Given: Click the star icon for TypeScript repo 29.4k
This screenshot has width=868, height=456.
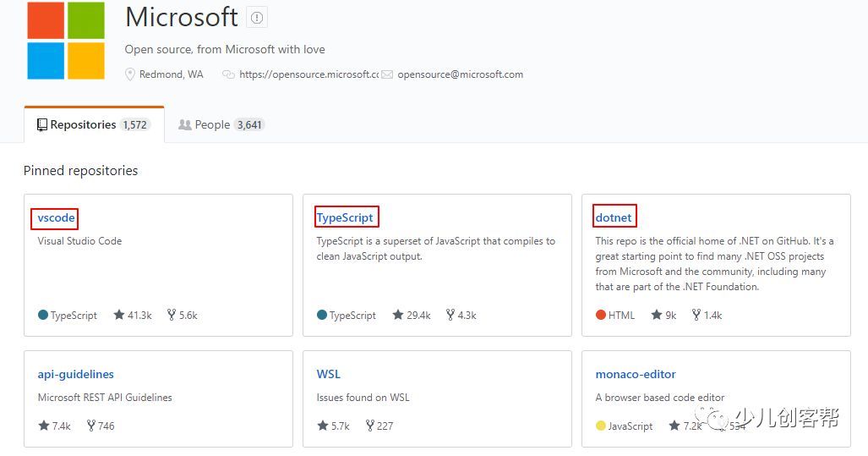Looking at the screenshot, I should click(398, 315).
